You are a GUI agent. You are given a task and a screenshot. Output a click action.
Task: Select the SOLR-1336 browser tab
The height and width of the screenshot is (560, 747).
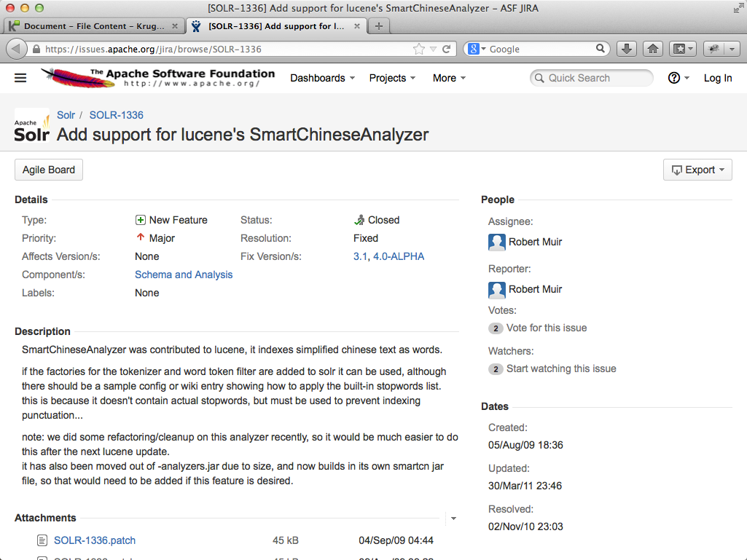(x=276, y=26)
